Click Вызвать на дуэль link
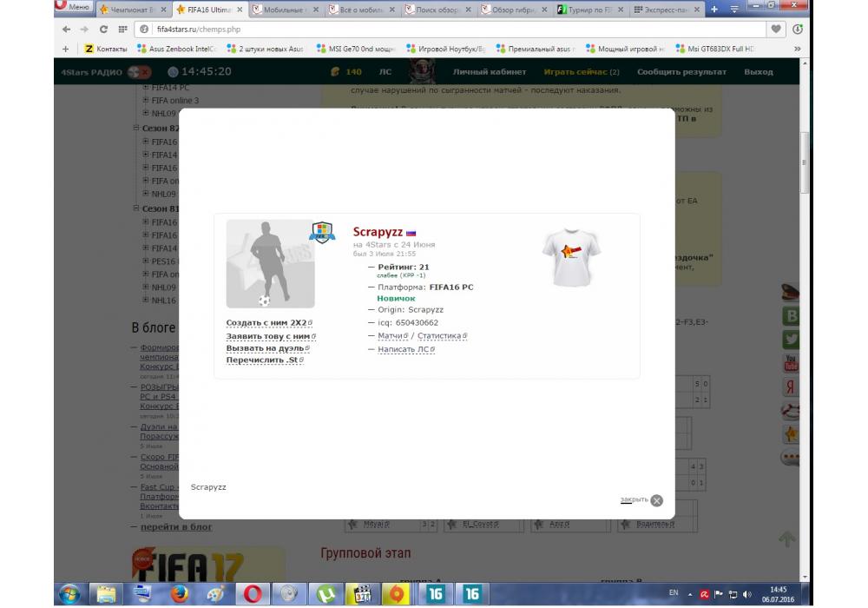The height and width of the screenshot is (608, 868). click(x=268, y=348)
